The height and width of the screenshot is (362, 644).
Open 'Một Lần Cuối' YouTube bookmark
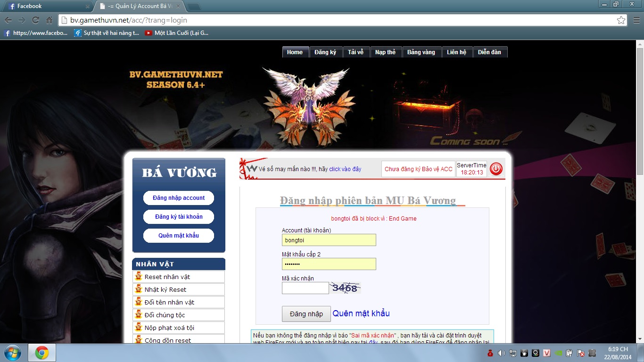[x=177, y=33]
